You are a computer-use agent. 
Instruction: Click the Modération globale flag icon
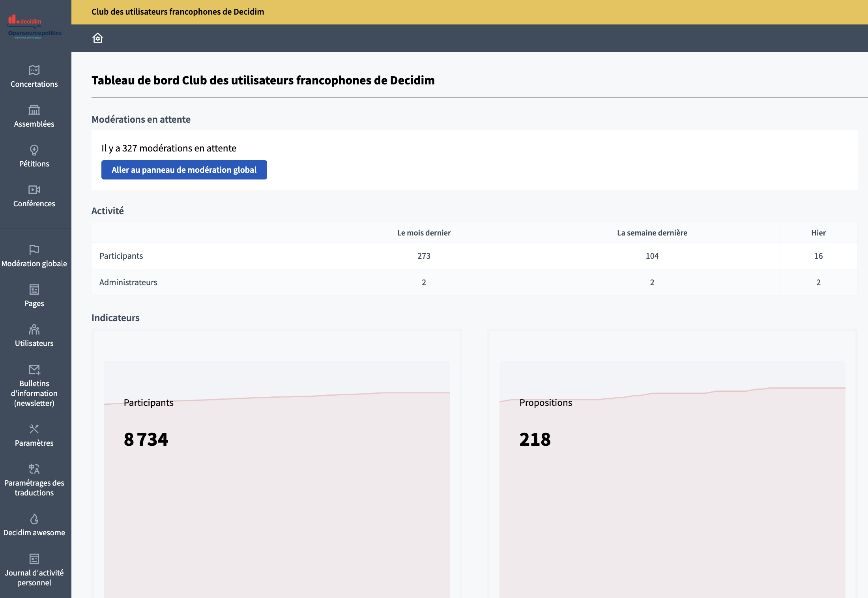(x=34, y=250)
